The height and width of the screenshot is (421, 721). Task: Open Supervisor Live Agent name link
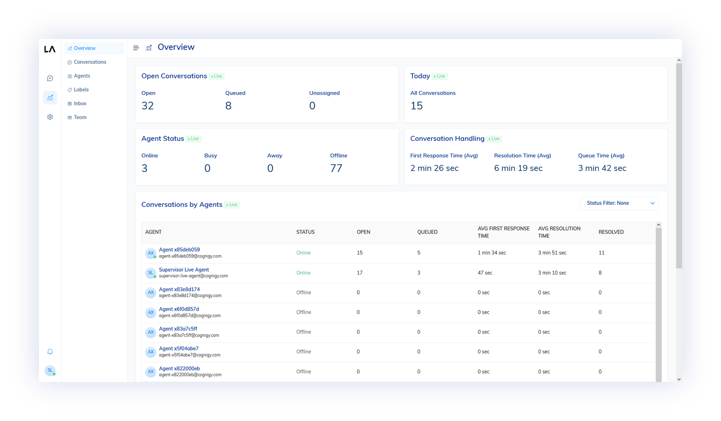(184, 270)
